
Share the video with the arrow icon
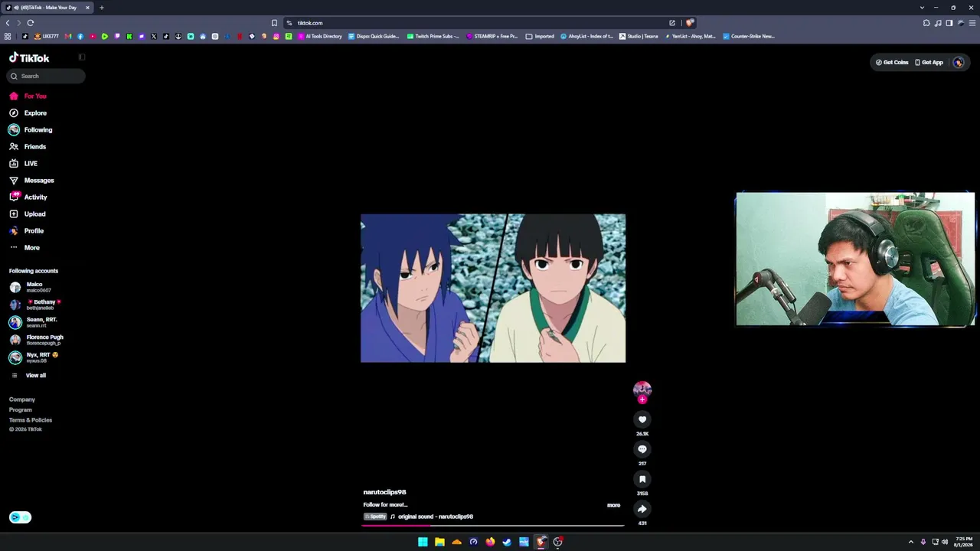coord(642,509)
